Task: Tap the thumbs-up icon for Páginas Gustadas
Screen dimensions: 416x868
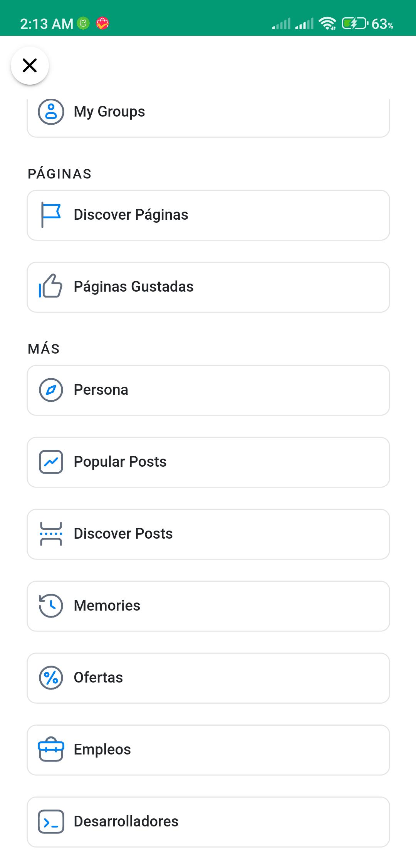Action: tap(50, 286)
